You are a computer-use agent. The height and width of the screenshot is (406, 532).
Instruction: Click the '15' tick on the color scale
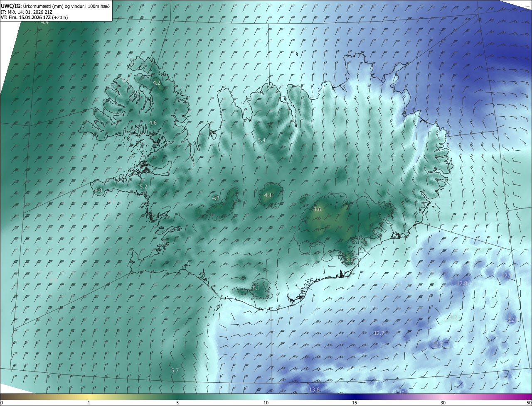[355, 403]
